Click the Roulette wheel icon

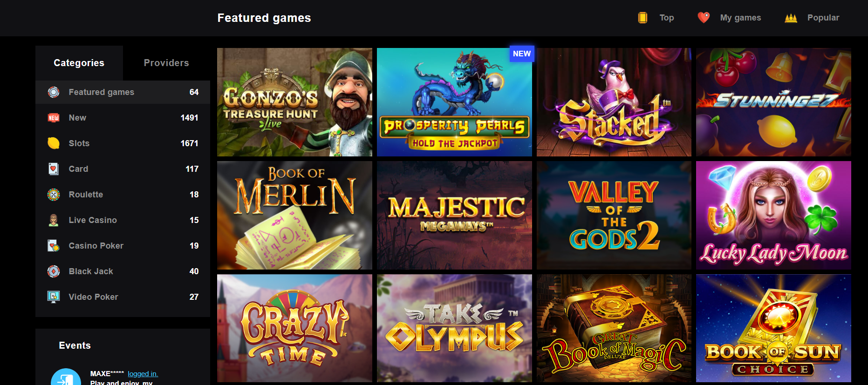pos(54,195)
